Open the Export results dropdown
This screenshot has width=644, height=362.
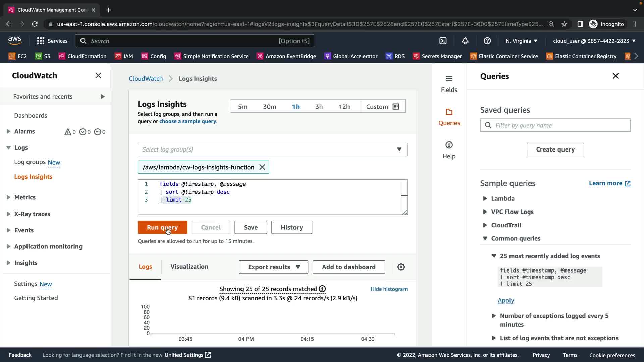pyautogui.click(x=273, y=267)
